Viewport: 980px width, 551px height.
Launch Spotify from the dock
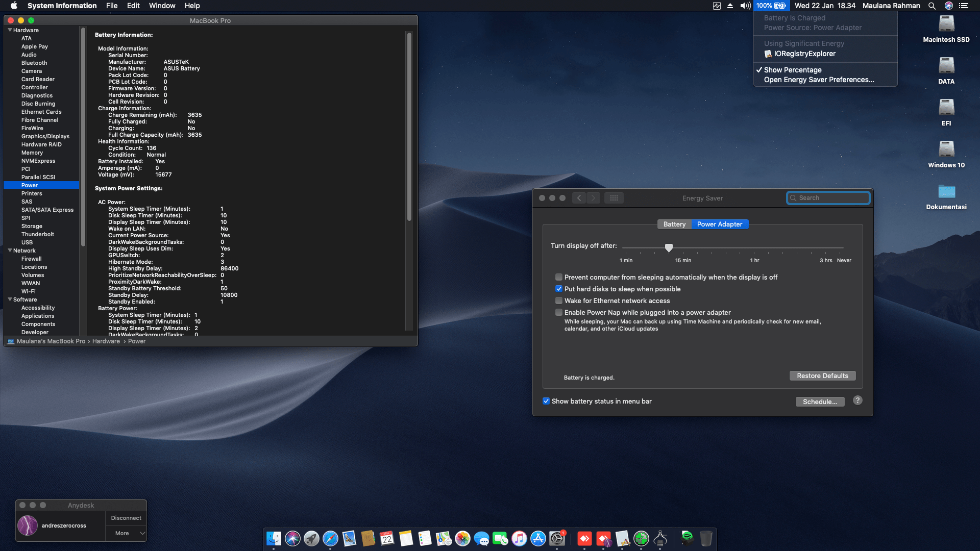pos(687,538)
